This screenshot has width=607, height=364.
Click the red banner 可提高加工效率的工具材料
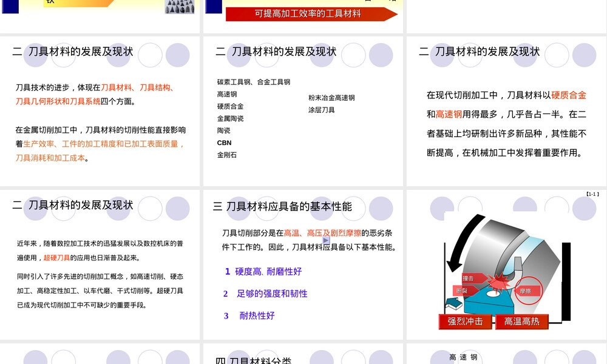click(311, 13)
